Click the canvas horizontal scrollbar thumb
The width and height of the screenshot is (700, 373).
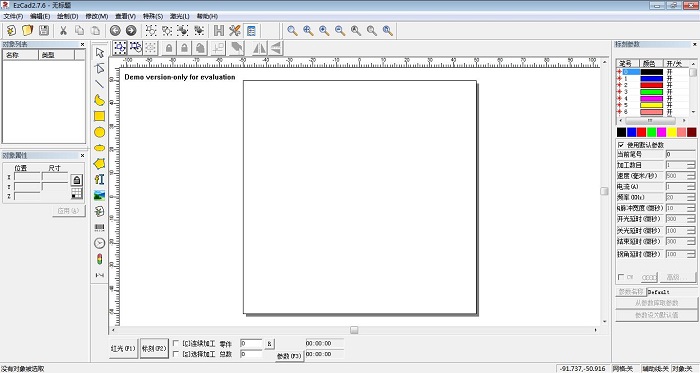click(354, 330)
